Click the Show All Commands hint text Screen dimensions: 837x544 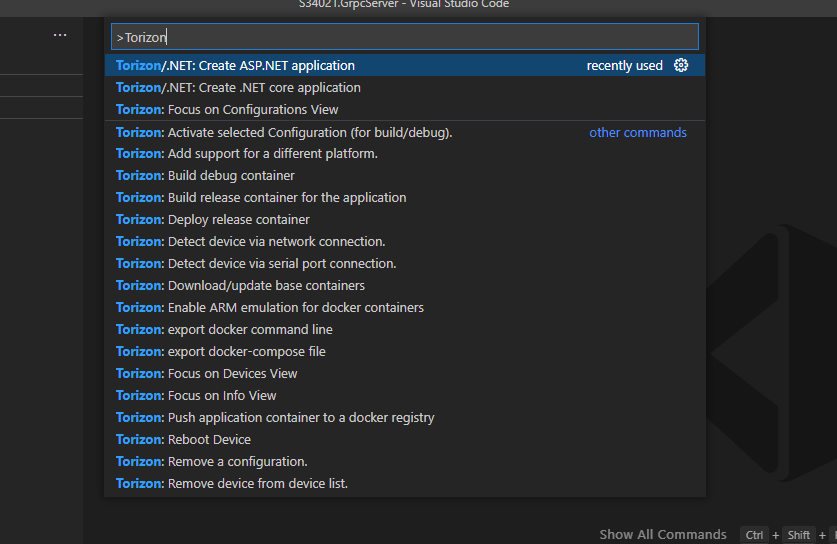(x=662, y=534)
